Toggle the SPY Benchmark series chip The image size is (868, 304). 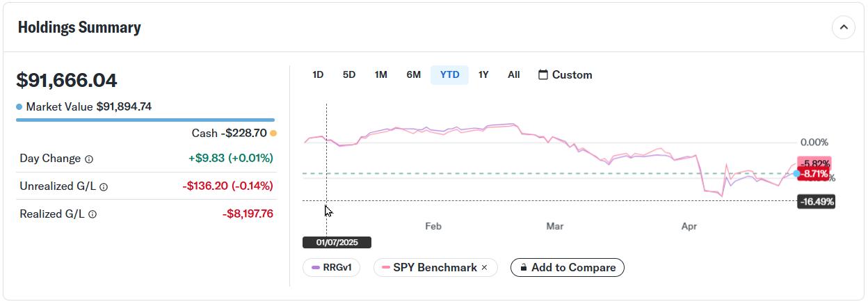[x=430, y=268]
